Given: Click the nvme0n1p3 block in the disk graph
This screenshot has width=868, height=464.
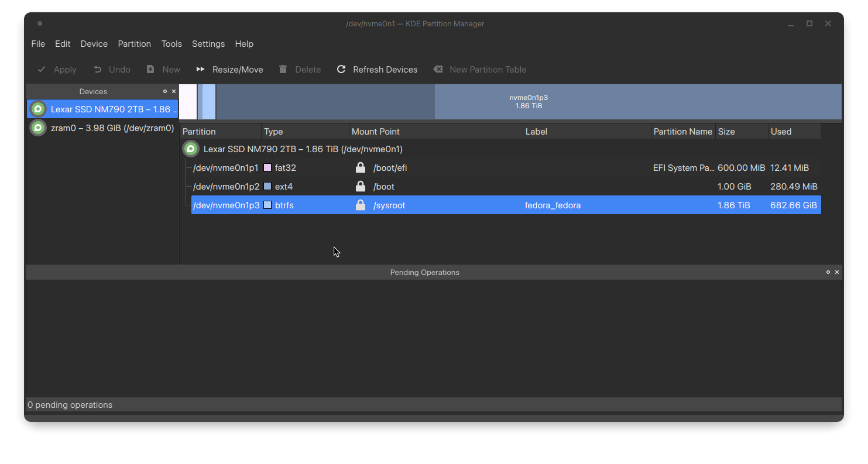Looking at the screenshot, I should [x=529, y=102].
